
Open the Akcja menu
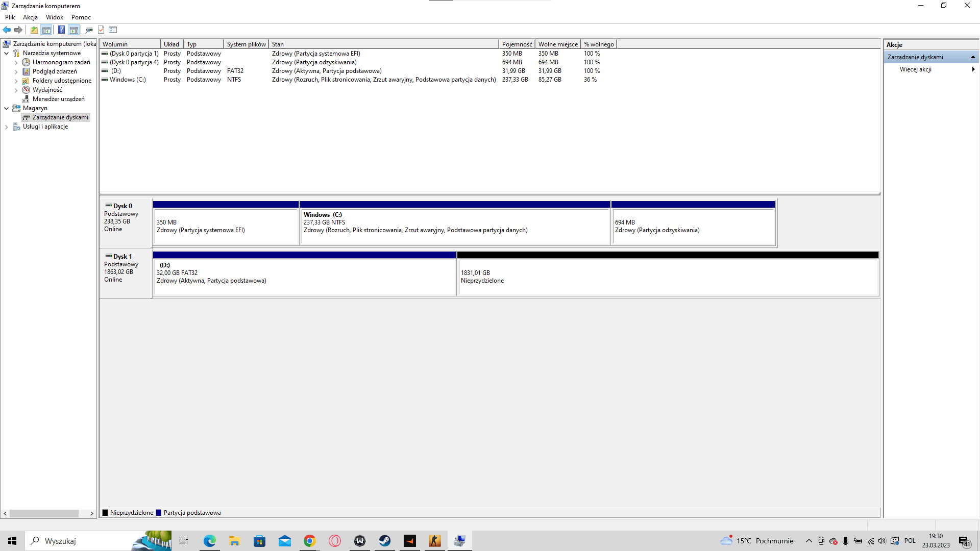30,17
